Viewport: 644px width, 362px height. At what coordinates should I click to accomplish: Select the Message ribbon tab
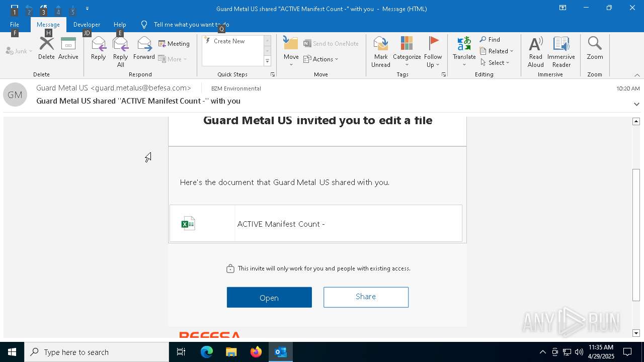[x=48, y=24]
